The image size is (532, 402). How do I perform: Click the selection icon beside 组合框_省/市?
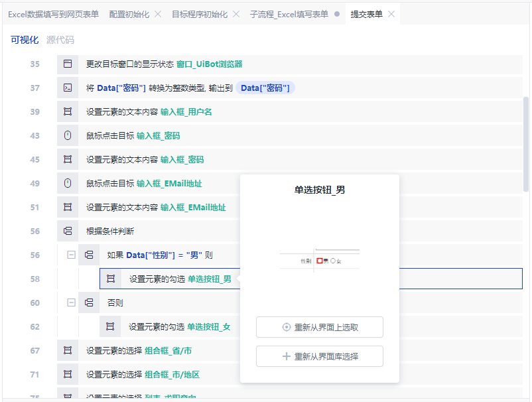(x=68, y=350)
